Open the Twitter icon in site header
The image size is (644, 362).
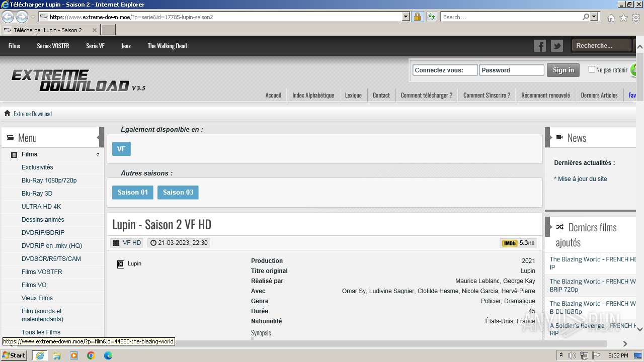pyautogui.click(x=557, y=46)
